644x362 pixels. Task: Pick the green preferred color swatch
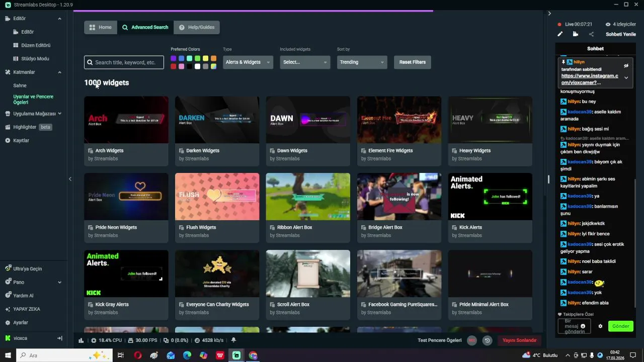pos(198,58)
